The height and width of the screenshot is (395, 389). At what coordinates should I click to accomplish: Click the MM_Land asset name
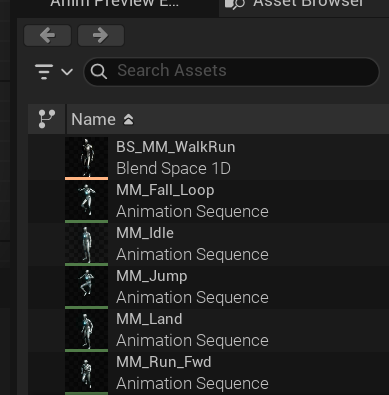[x=149, y=319]
